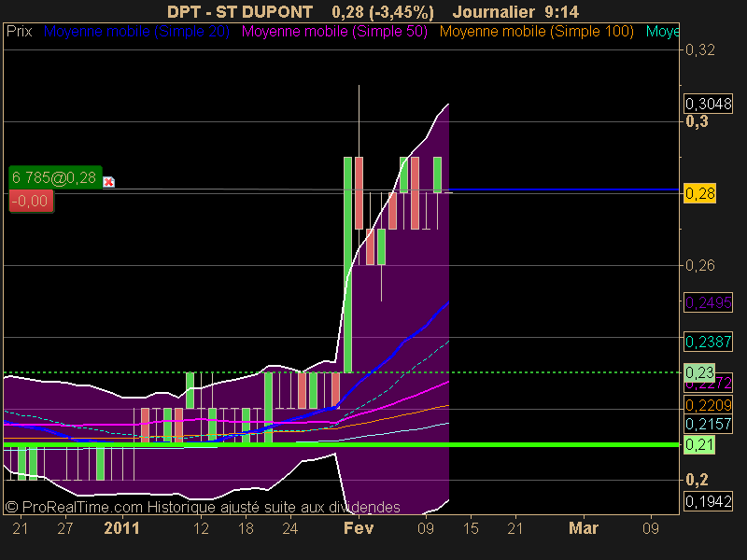Select Moyenne mobile (Simple 100) legend
The width and height of the screenshot is (747, 560).
point(536,32)
